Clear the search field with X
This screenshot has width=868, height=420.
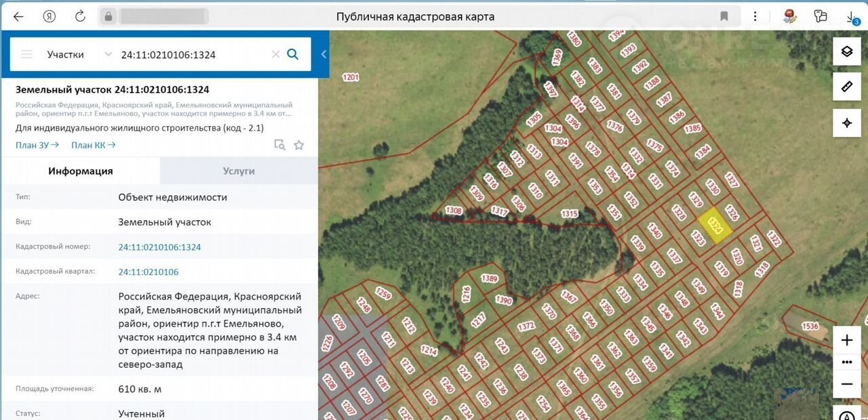pyautogui.click(x=275, y=54)
